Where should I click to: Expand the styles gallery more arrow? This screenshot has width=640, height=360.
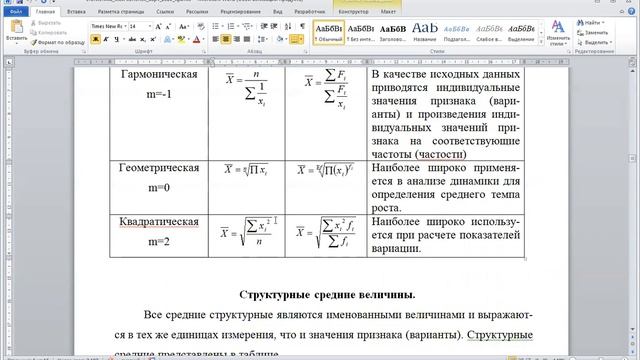click(541, 42)
